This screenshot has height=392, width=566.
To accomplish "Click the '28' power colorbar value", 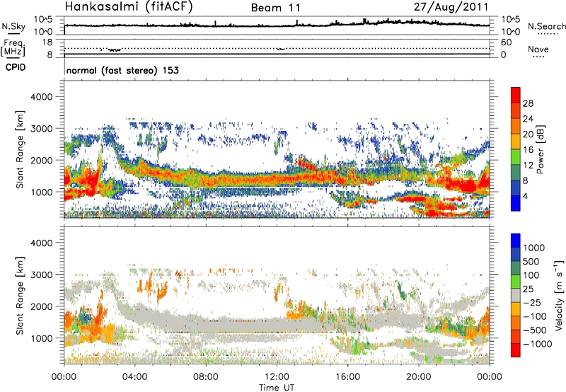I will click(528, 103).
